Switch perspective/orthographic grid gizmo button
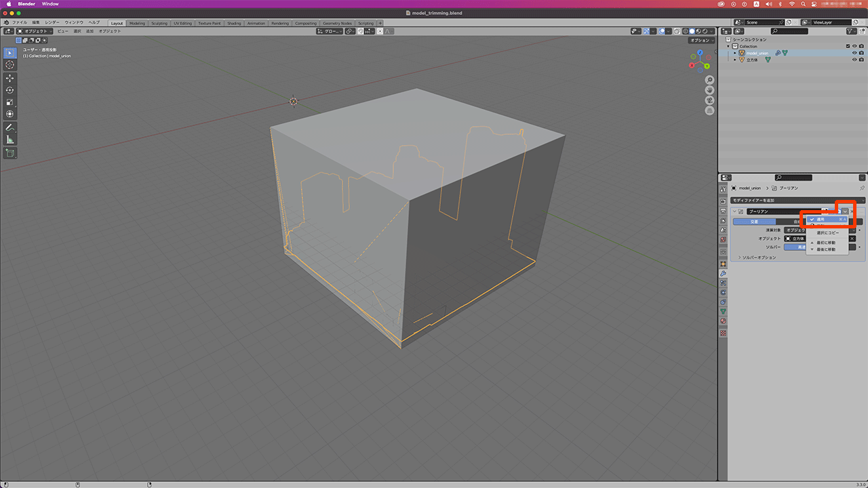868x488 pixels. (x=709, y=110)
